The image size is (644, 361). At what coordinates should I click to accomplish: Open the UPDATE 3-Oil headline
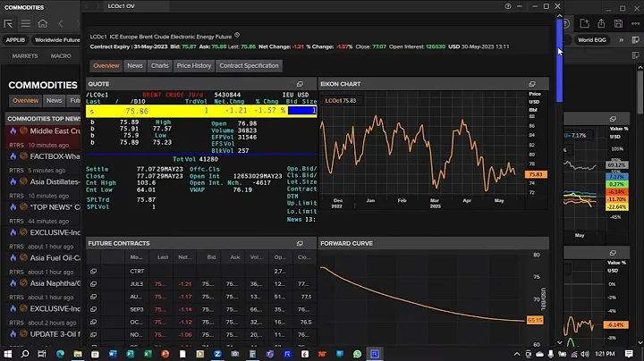click(55, 334)
